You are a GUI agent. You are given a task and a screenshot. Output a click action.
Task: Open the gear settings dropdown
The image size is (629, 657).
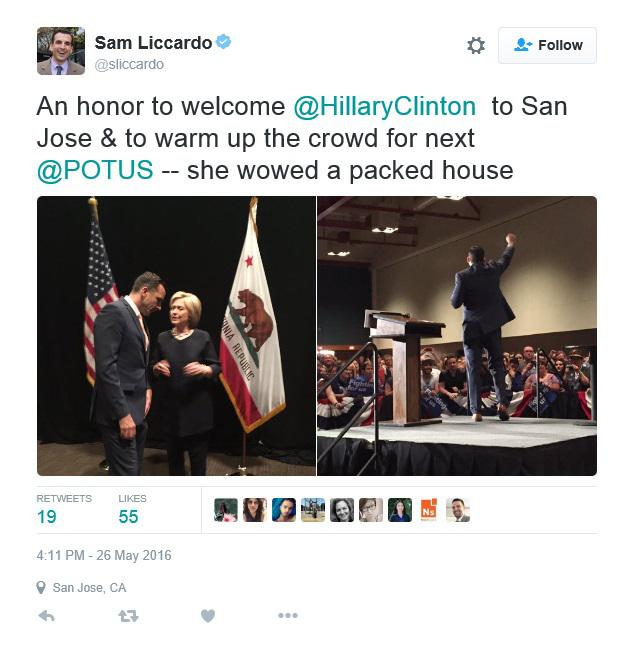click(476, 45)
